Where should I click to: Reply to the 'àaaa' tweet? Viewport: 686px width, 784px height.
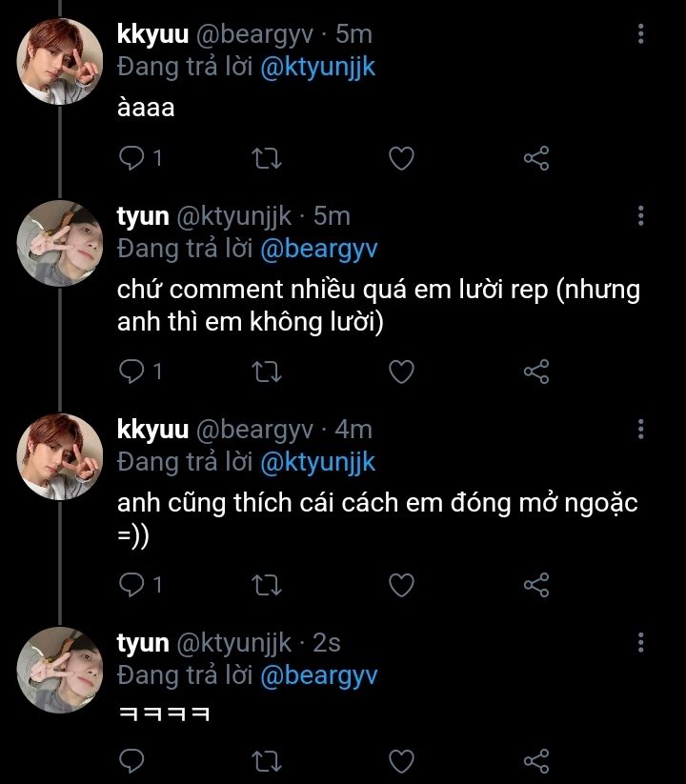click(x=131, y=158)
